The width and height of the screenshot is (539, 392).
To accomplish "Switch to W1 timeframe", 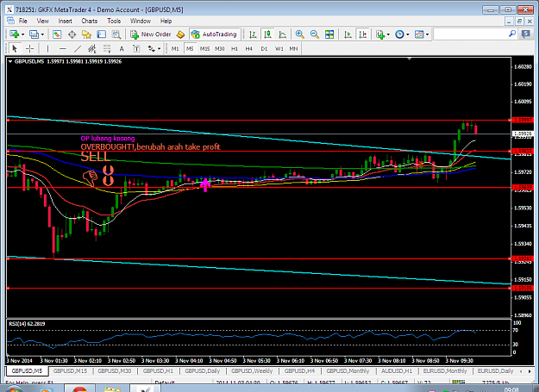I will [x=279, y=49].
